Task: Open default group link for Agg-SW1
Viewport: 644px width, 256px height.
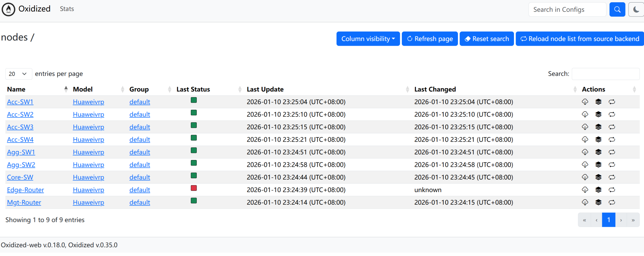Action: [x=140, y=152]
